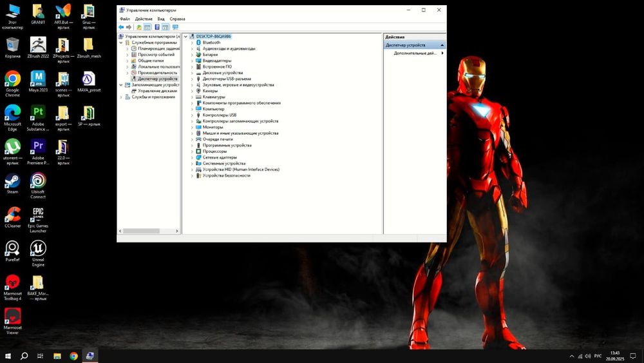
Task: Open Unreal Engine desktop icon
Action: point(38,253)
